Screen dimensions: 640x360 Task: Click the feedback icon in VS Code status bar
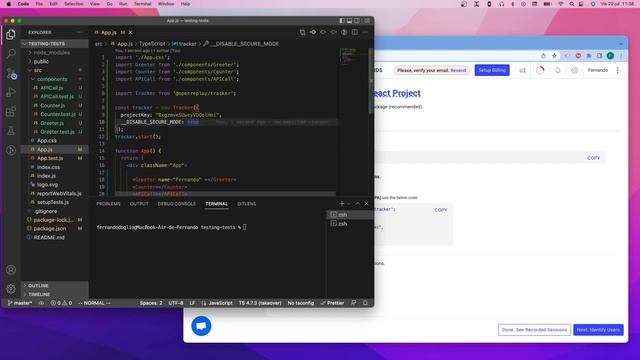tap(353, 303)
